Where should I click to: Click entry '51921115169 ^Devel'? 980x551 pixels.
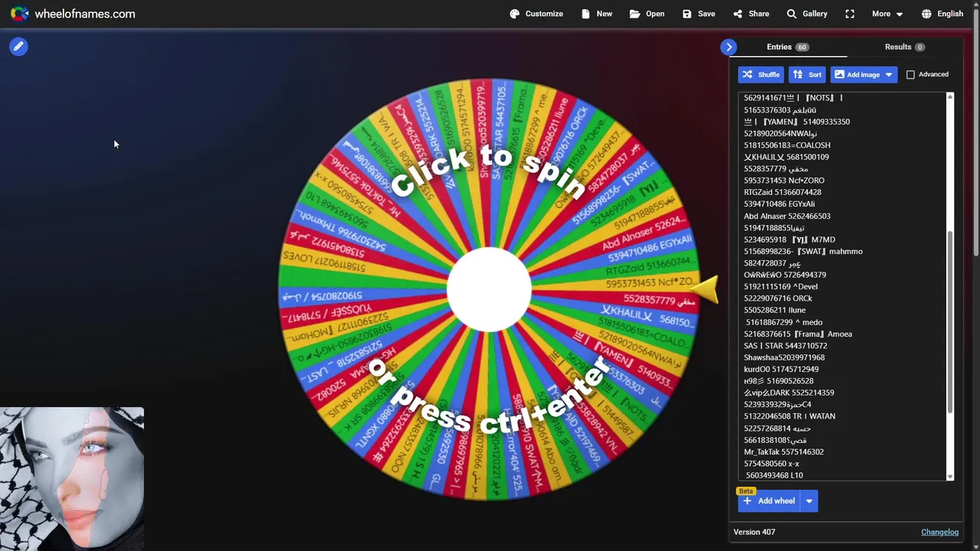(x=781, y=286)
